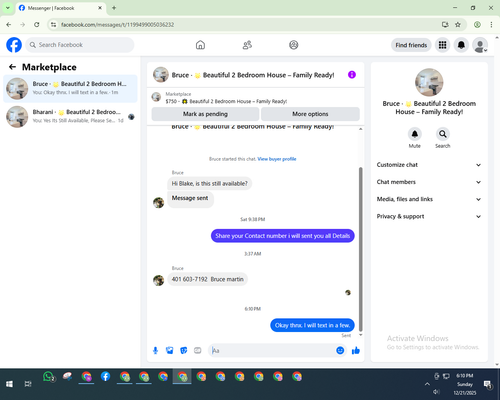This screenshot has height=400, width=500.
Task: Click the 'Okay thnx. I will text in a few.' bubble
Action: pos(312,325)
